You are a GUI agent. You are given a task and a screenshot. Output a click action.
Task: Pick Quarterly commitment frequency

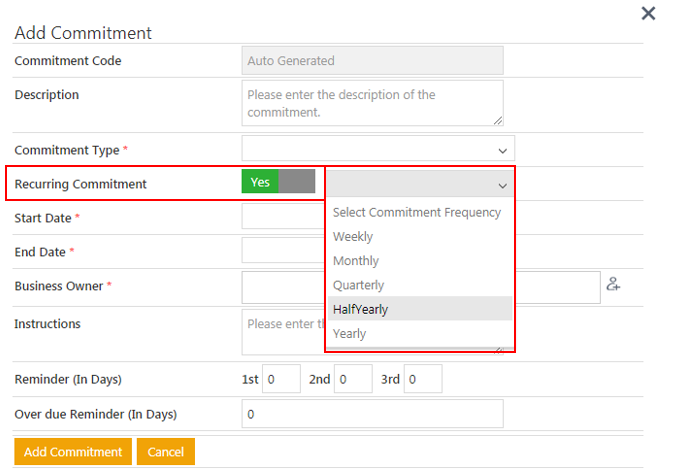[x=358, y=285]
